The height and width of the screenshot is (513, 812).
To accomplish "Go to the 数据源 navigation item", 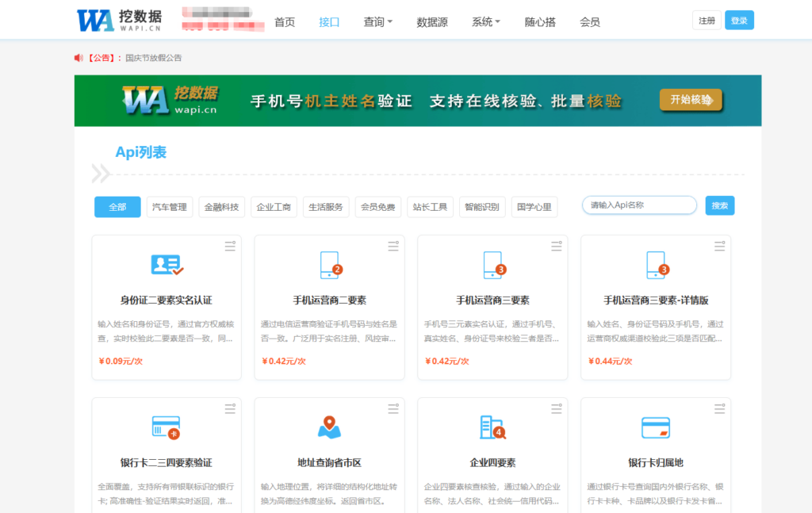I will click(x=432, y=22).
